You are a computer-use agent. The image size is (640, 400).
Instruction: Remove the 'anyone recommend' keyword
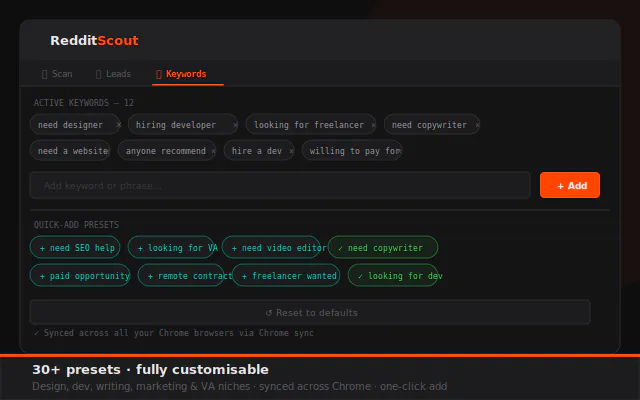[x=213, y=151]
